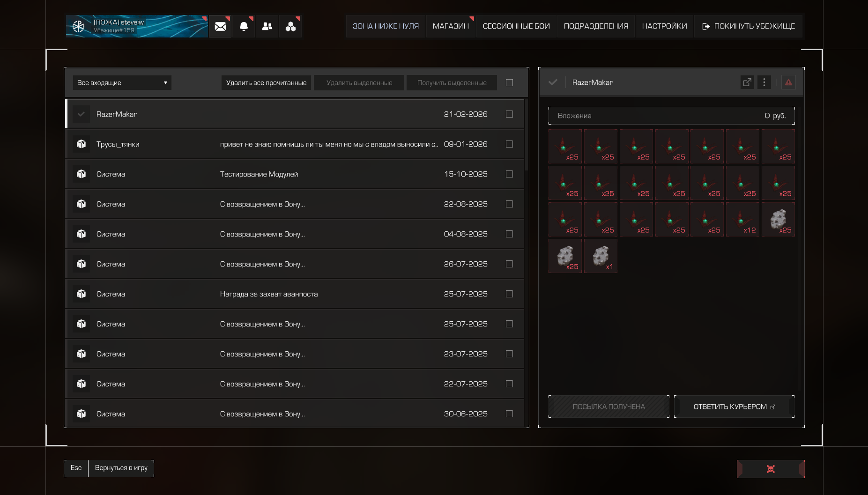Open the steveiw player profile banner

137,26
